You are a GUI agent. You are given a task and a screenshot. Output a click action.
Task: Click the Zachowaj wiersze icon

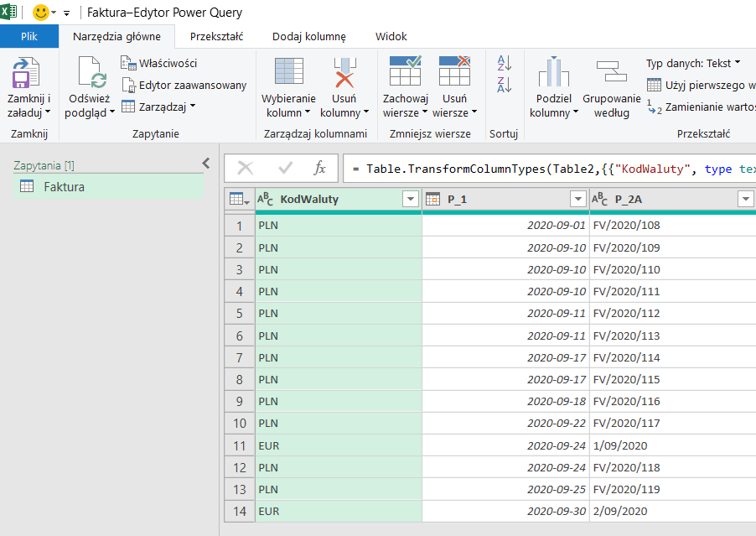pos(405,74)
